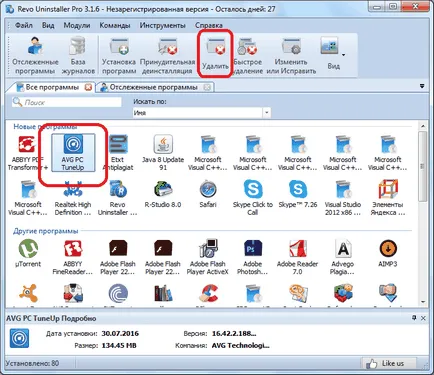Open the Logs Database (База журналов) toolbar button
434x375 pixels.
(78, 55)
